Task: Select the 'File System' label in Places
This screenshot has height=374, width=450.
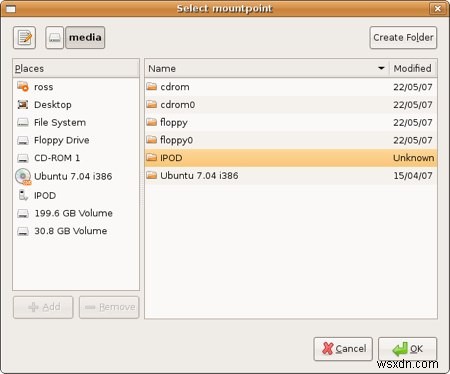Action: [x=60, y=123]
